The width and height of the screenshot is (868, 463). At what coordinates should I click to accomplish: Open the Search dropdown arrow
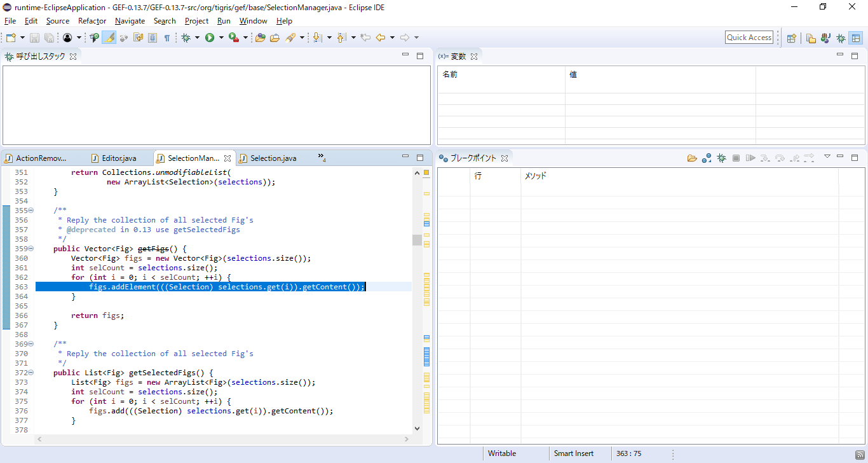[x=302, y=38]
